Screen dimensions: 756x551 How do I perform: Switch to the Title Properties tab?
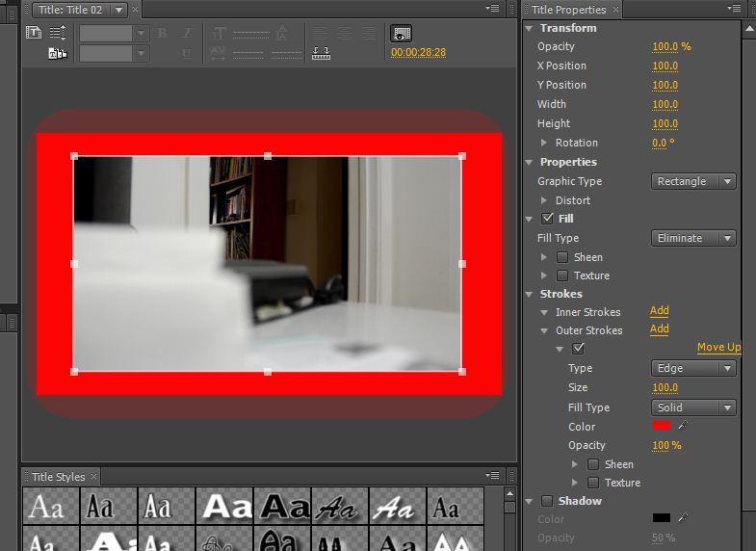(x=568, y=10)
